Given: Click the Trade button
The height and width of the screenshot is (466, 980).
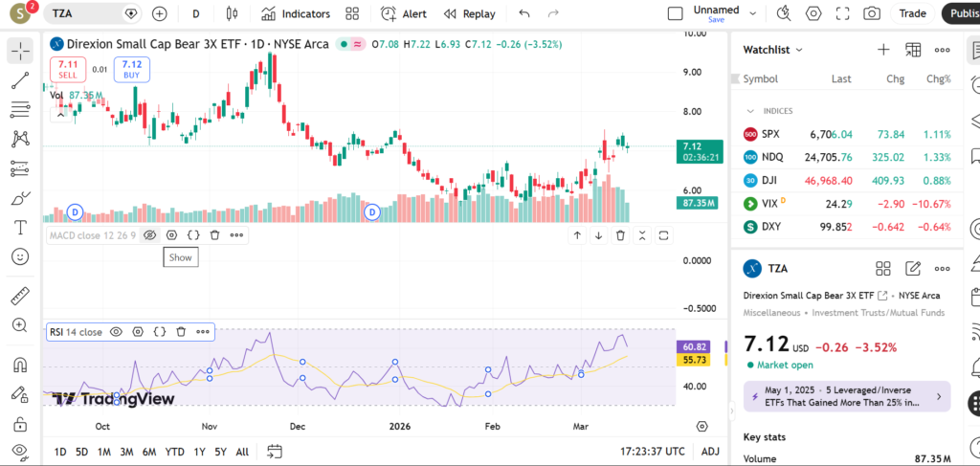Looking at the screenshot, I should pyautogui.click(x=912, y=13).
